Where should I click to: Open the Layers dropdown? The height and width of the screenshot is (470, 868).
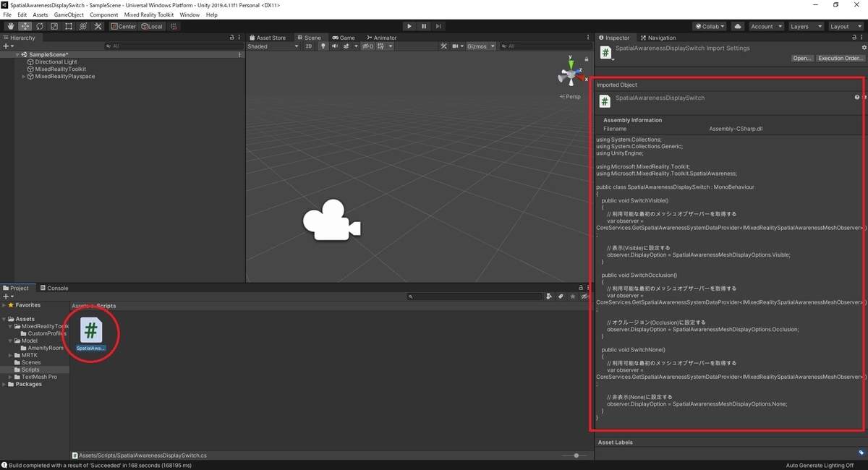tap(805, 26)
